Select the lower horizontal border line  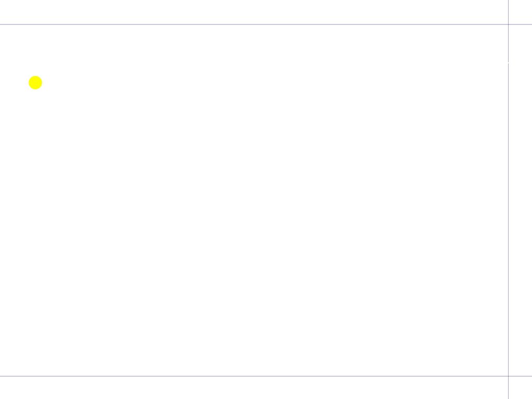click(x=266, y=376)
